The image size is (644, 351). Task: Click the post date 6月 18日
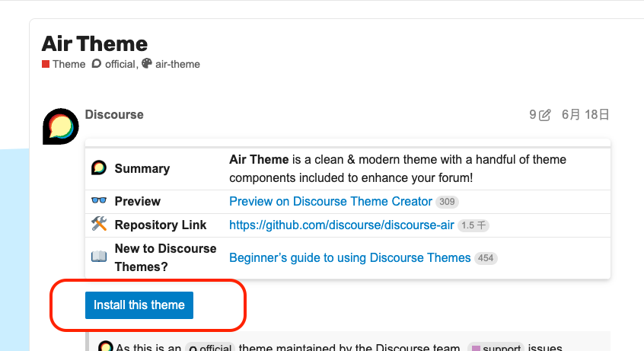585,115
